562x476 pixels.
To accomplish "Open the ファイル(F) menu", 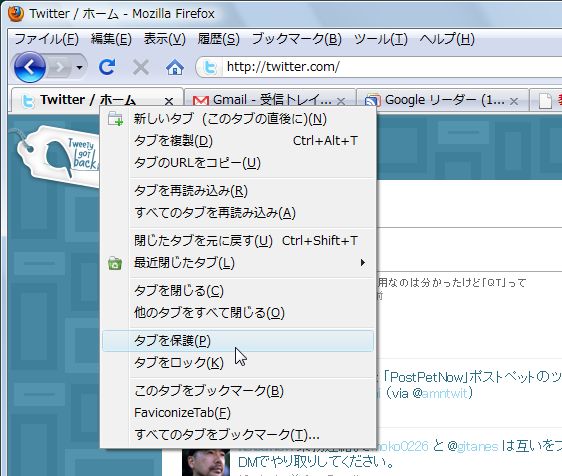I will click(x=46, y=39).
